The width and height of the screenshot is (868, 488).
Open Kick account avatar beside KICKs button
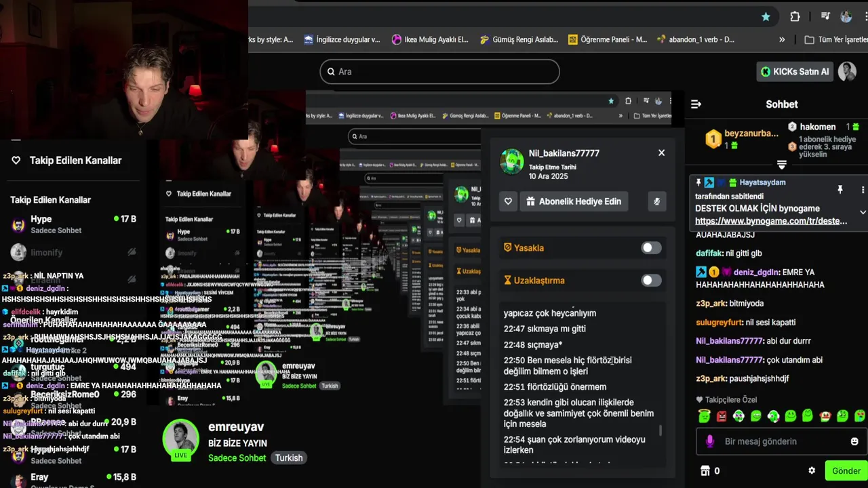pyautogui.click(x=847, y=71)
